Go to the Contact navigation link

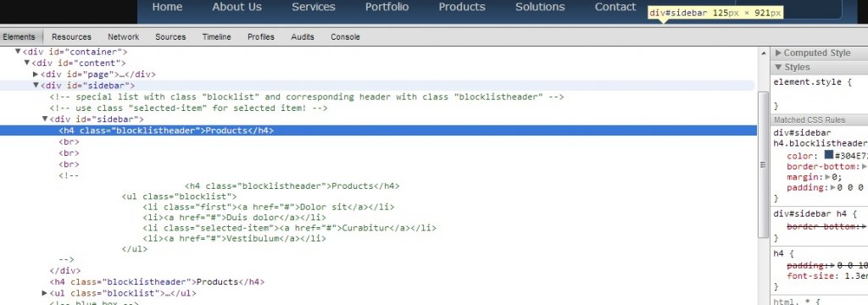pyautogui.click(x=615, y=7)
